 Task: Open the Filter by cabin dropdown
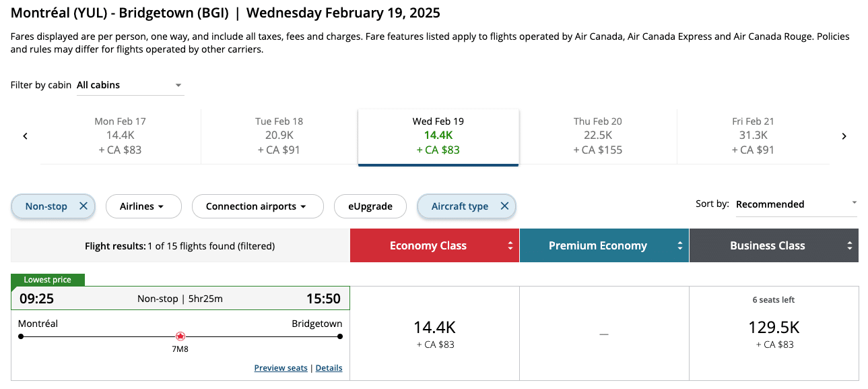point(130,86)
